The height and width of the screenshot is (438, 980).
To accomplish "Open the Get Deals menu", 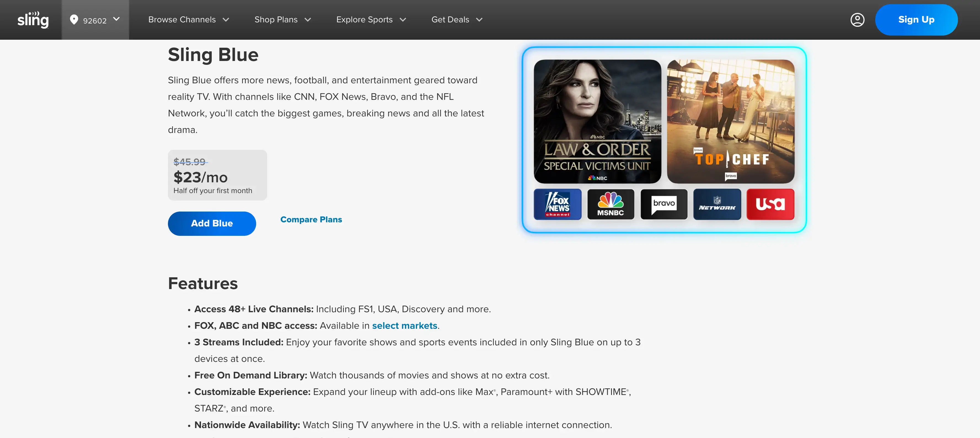I will pyautogui.click(x=450, y=19).
